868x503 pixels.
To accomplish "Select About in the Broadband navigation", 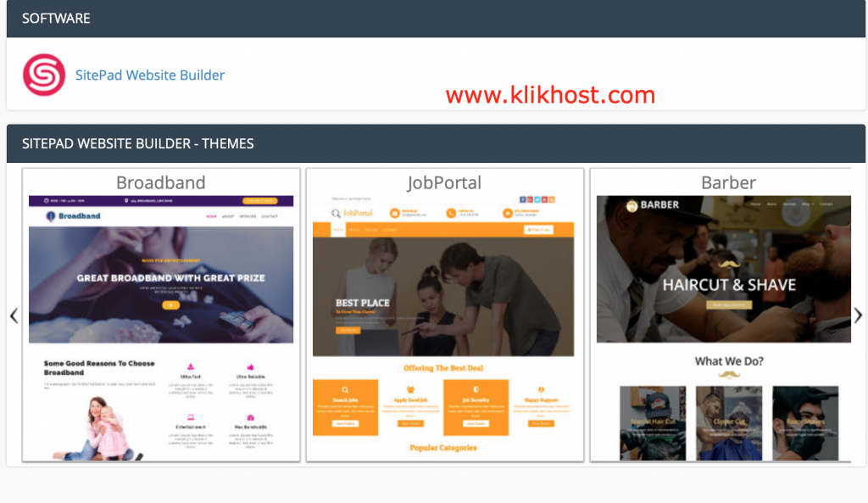I will point(226,216).
